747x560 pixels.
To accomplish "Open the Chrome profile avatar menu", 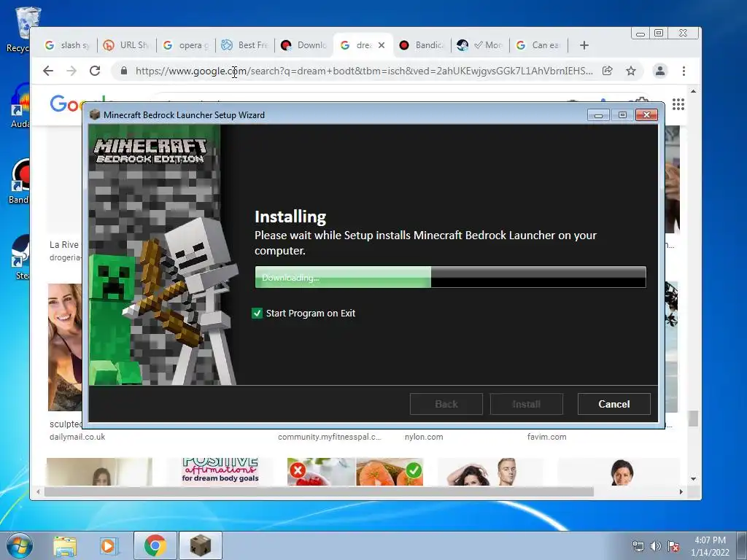I will [x=659, y=71].
